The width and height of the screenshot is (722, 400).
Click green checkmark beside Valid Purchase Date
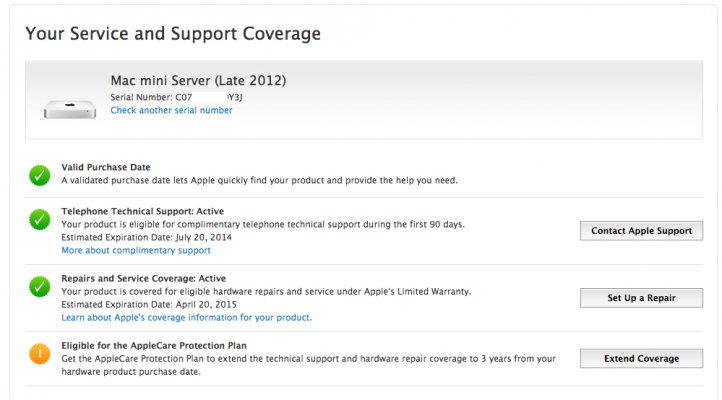(x=40, y=175)
